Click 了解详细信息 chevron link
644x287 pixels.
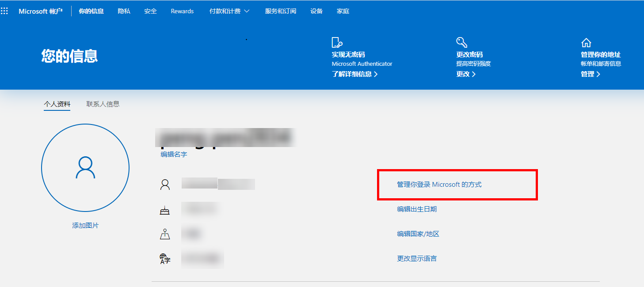click(x=355, y=74)
